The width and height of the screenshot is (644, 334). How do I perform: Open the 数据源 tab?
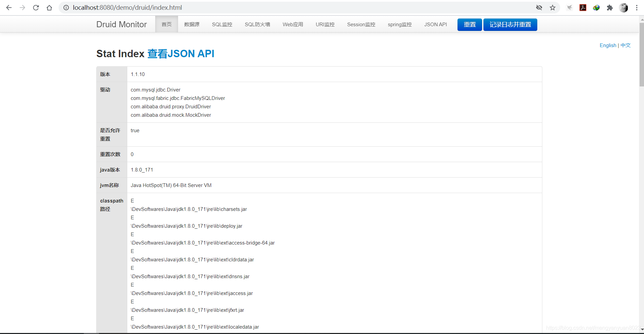click(x=192, y=24)
